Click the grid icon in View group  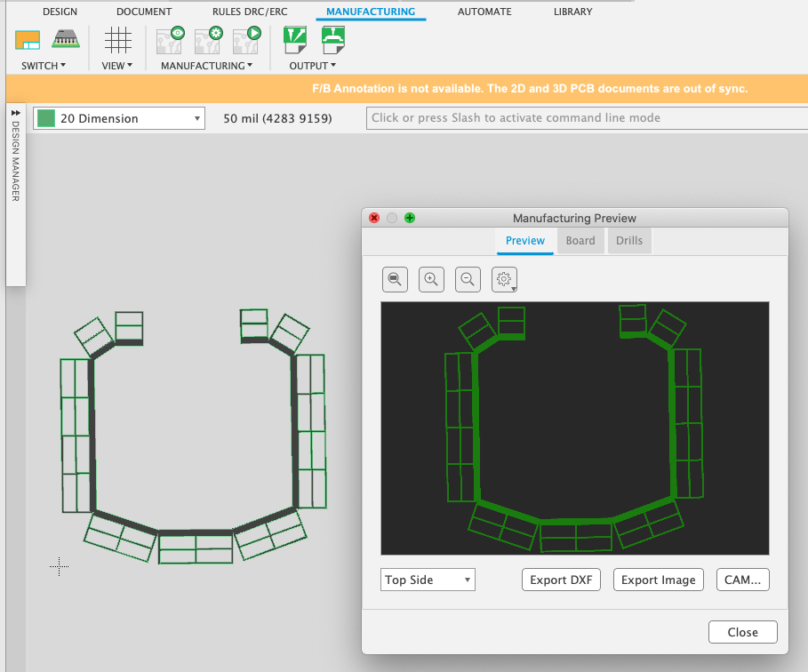pyautogui.click(x=117, y=40)
